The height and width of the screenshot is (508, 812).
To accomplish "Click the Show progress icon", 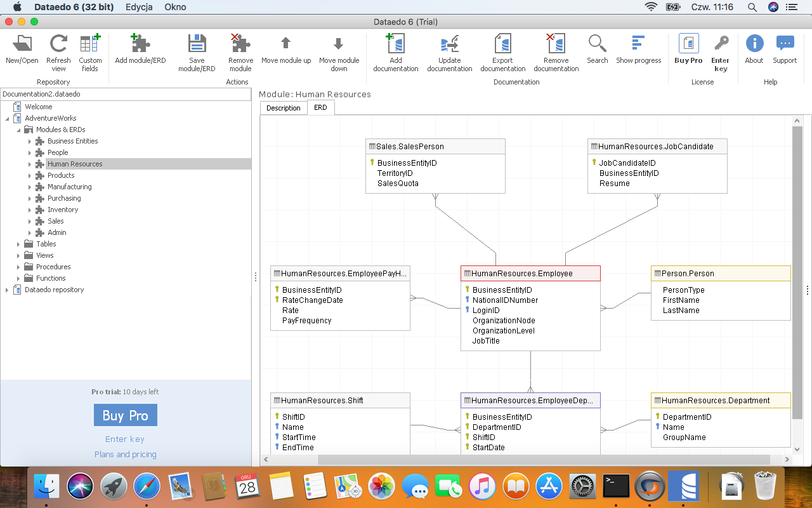I will pos(639,51).
